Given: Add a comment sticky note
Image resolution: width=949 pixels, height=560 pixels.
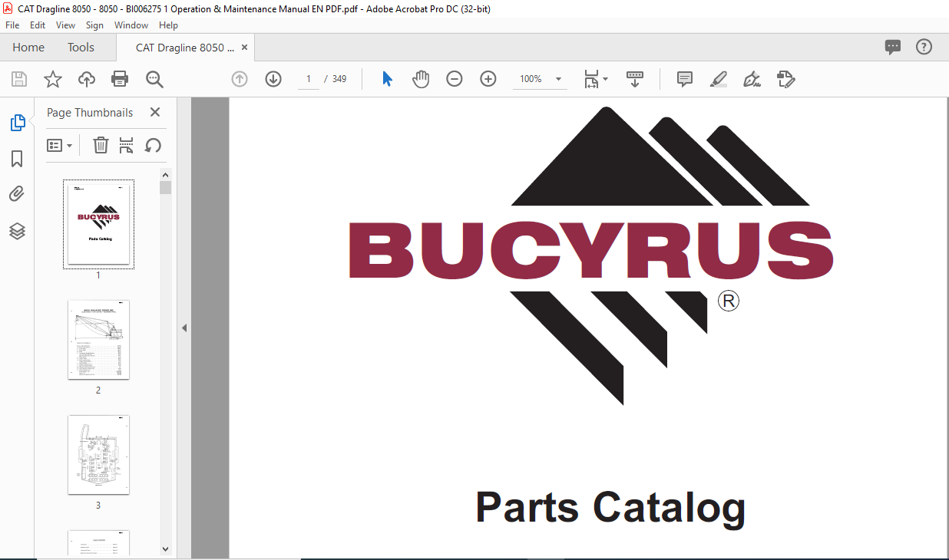Looking at the screenshot, I should coord(685,79).
